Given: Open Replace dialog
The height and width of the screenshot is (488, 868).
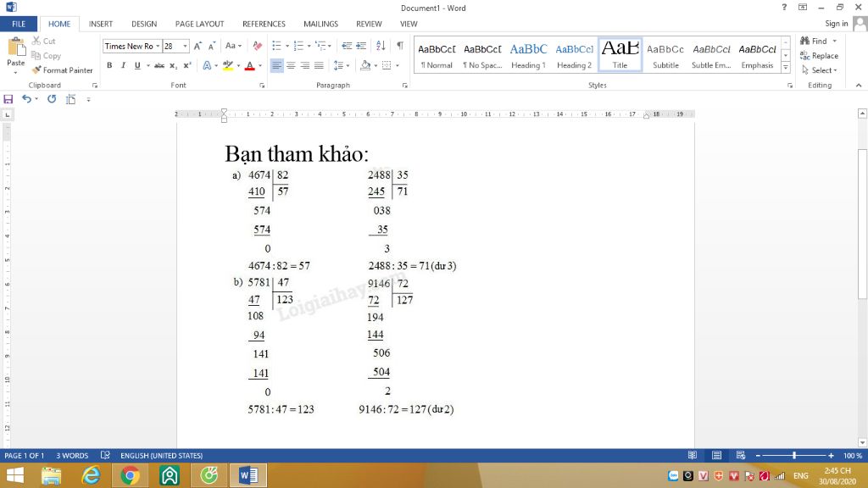Looking at the screenshot, I should click(x=820, y=55).
